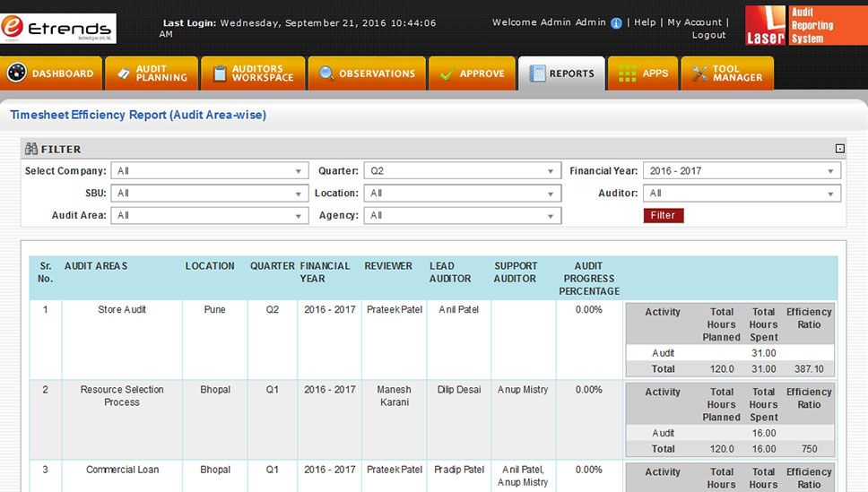Click reviewer Manesh Karani
The image size is (868, 492).
point(395,396)
